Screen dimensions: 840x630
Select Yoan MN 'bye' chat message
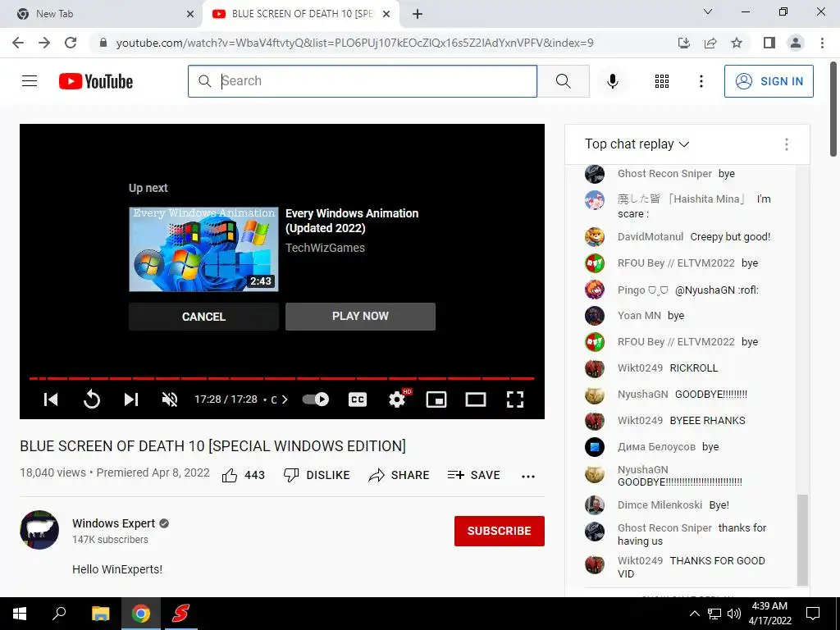point(676,316)
